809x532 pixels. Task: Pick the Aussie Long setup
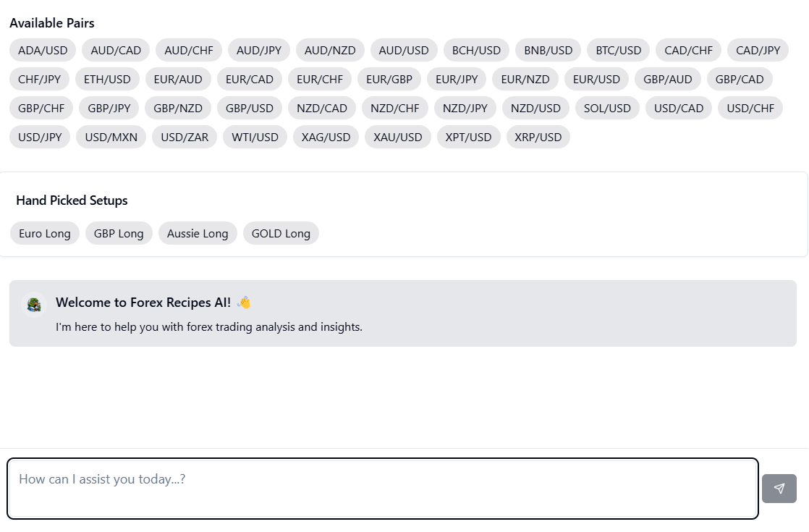198,233
